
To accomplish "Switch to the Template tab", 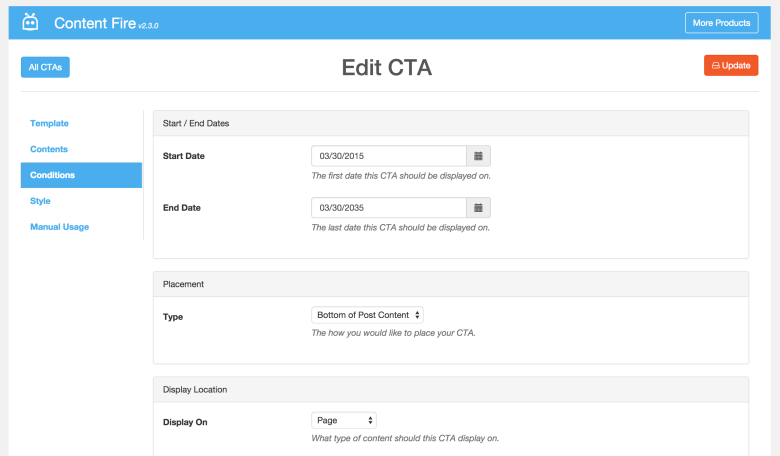I will click(50, 123).
